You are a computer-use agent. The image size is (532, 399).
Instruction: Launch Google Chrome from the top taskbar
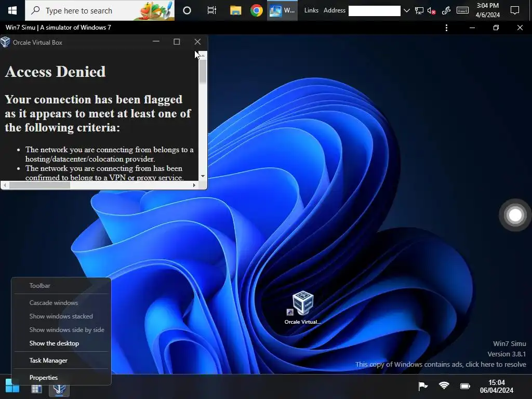(x=257, y=10)
